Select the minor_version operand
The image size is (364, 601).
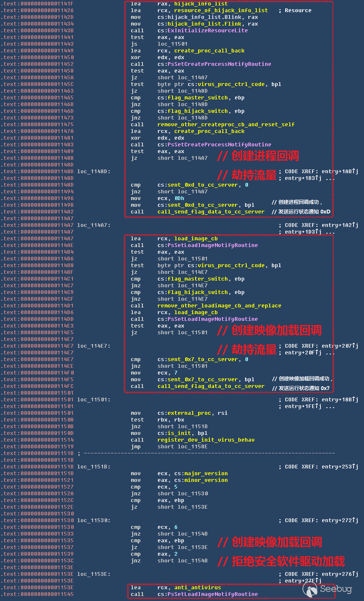coord(206,480)
